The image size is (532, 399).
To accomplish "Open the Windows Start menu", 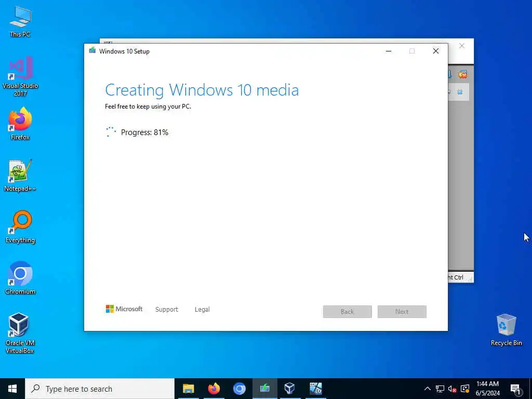I will 12,389.
